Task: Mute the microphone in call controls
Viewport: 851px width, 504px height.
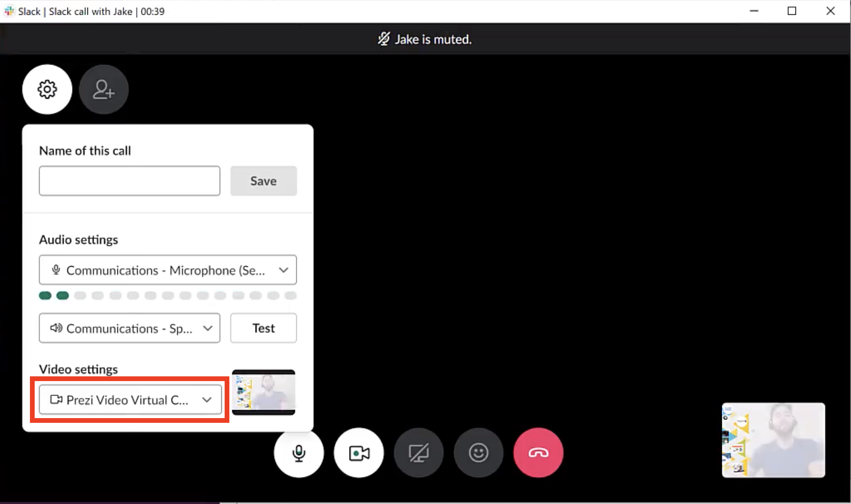Action: [x=299, y=453]
